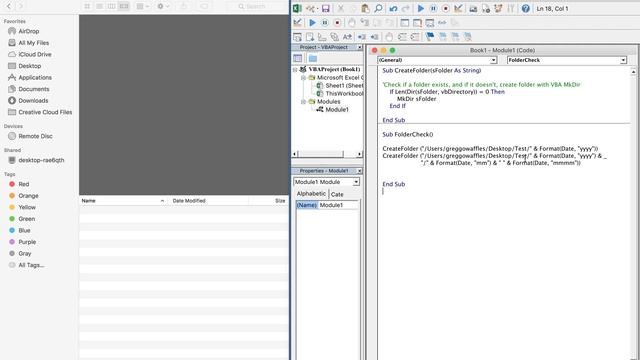Click Toggle Folders icon in Project panel
Viewport: 640px width, 360px height.
click(313, 58)
